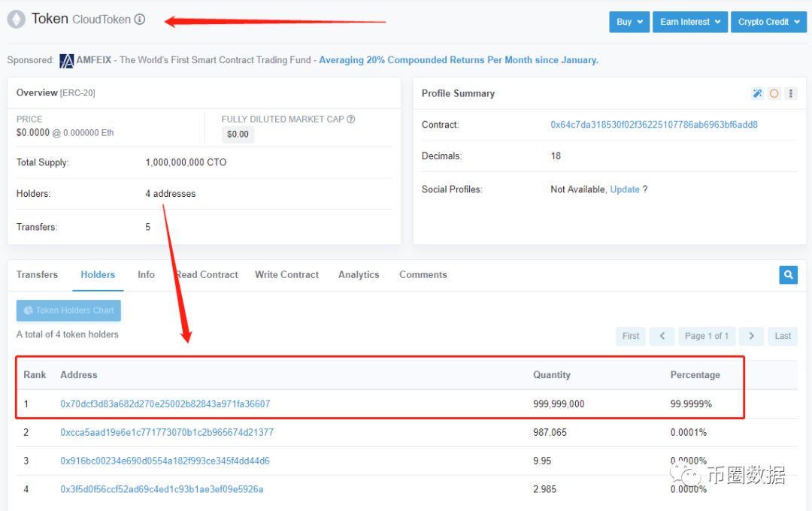Image resolution: width=812 pixels, height=511 pixels.
Task: Open the Write Contract tab
Action: [x=286, y=274]
